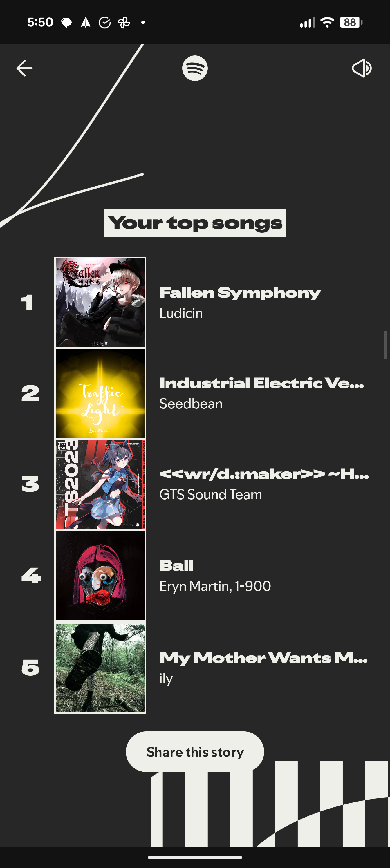
Task: Tap the circled checkmark status icon
Action: pyautogui.click(x=104, y=23)
